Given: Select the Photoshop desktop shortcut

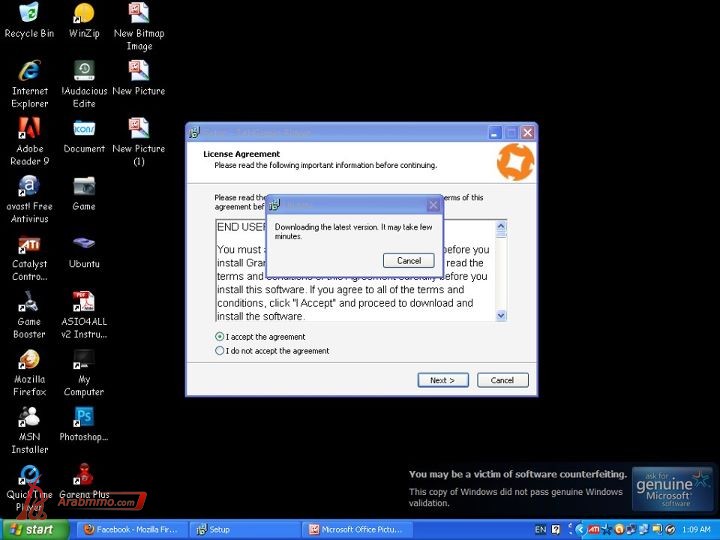Looking at the screenshot, I should (84, 418).
